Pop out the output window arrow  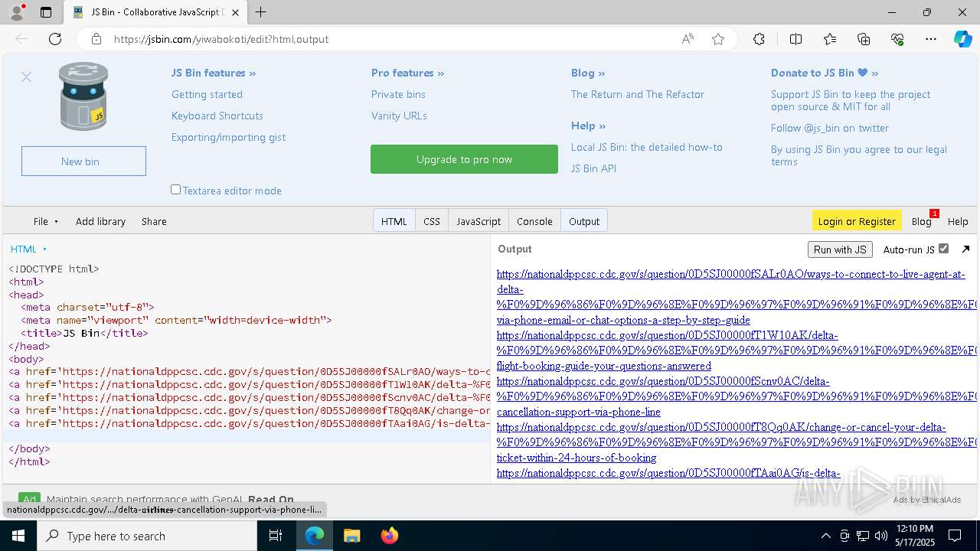point(965,249)
